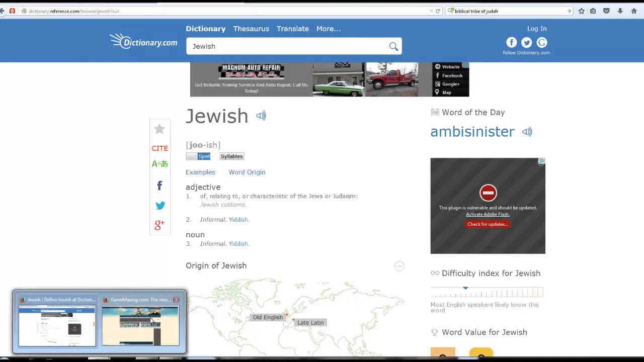Play pronunciation audio for Jewish
Screen dimensions: 644x362
click(261, 116)
